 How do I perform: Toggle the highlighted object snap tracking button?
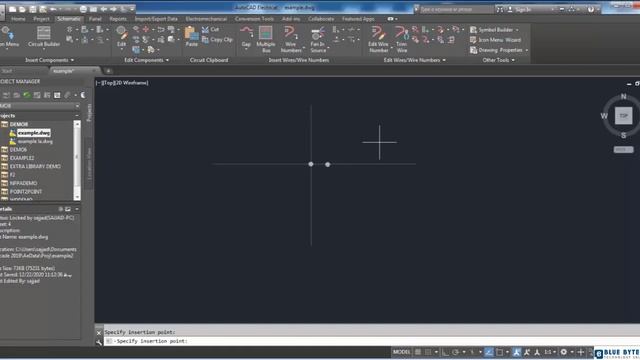click(489, 352)
